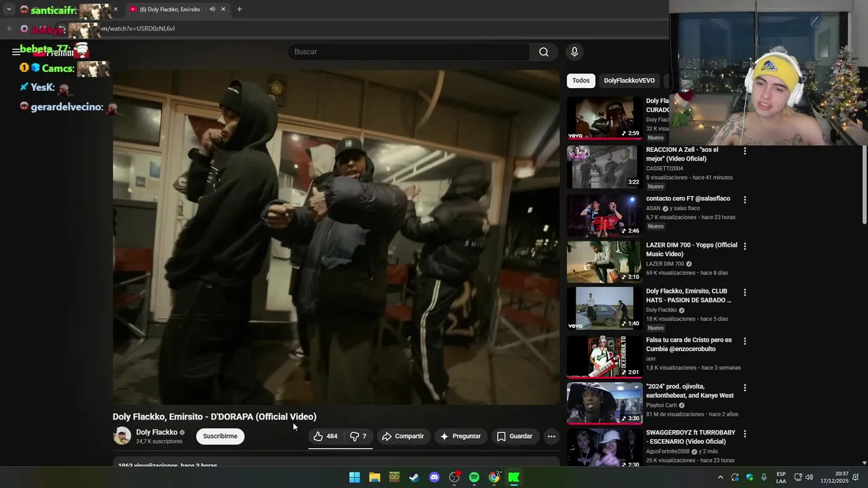Viewport: 868px width, 488px height.
Task: Mute the Doly Flackko tab audio icon
Action: click(212, 9)
